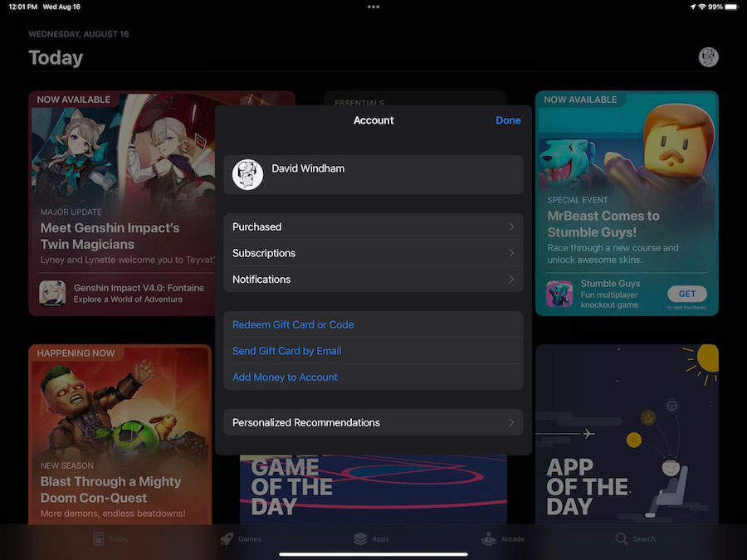The height and width of the screenshot is (560, 747).
Task: Expand Personalized Recommendations chevron
Action: pyautogui.click(x=511, y=422)
